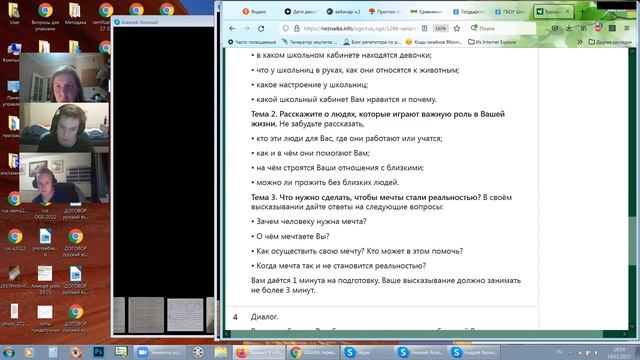Open the Firefox downloads panel

tap(569, 28)
